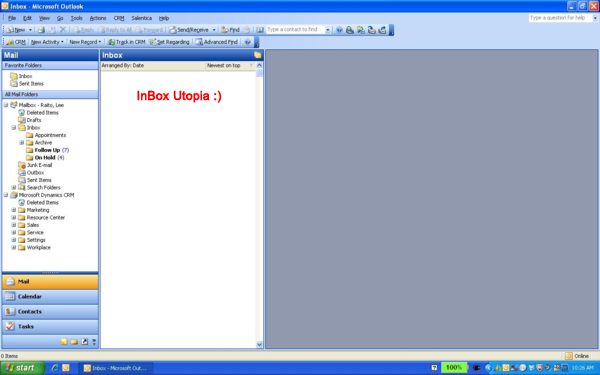This screenshot has width=600, height=375.
Task: Click Internet Explorer quick launch icon
Action: 54,368
